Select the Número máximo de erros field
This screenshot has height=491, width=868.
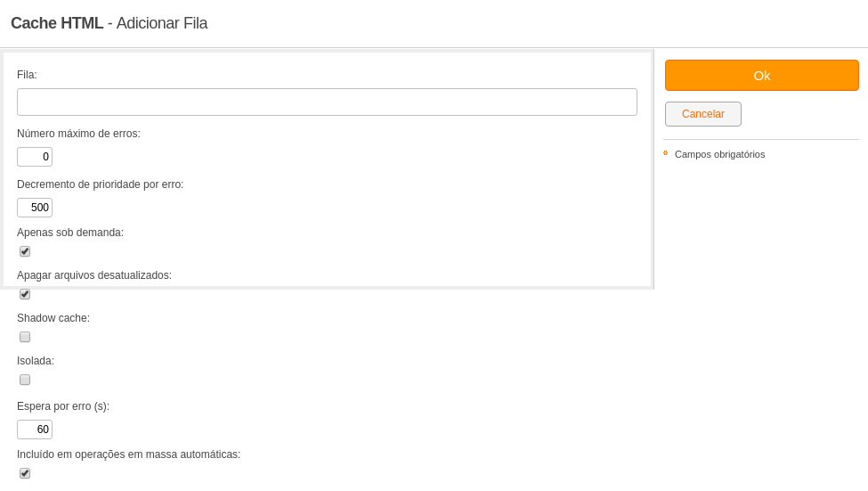click(35, 157)
